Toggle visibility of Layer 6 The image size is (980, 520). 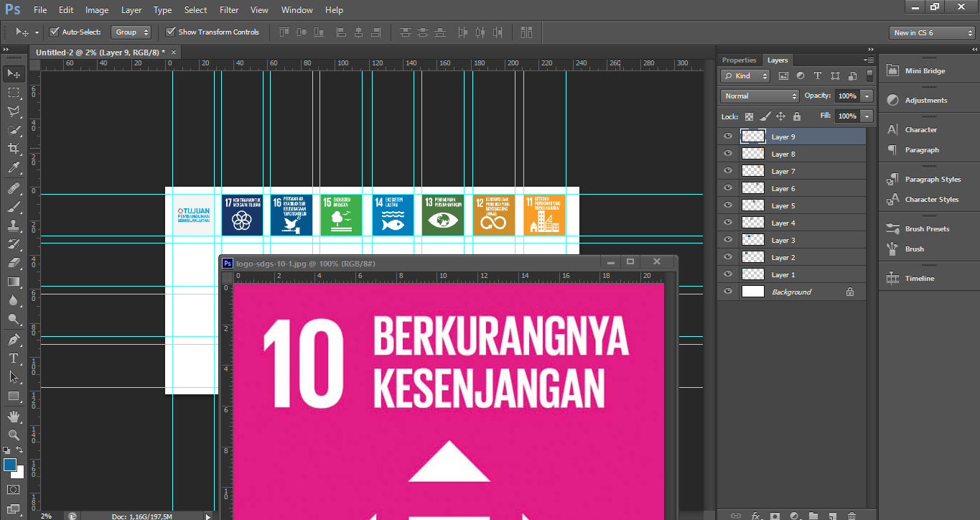(728, 188)
